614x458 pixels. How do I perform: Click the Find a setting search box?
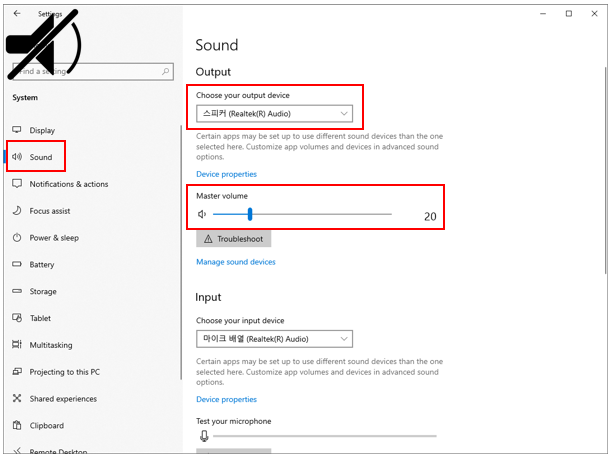(x=93, y=72)
